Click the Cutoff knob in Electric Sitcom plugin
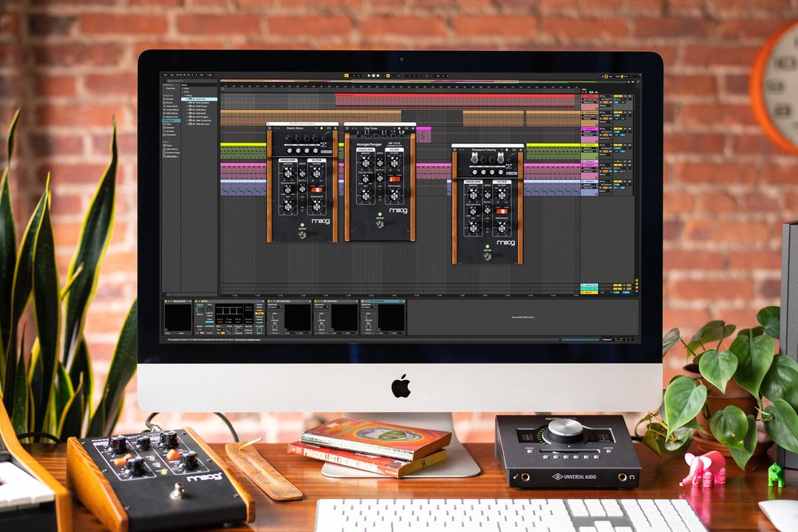The image size is (798, 532). coord(316,174)
